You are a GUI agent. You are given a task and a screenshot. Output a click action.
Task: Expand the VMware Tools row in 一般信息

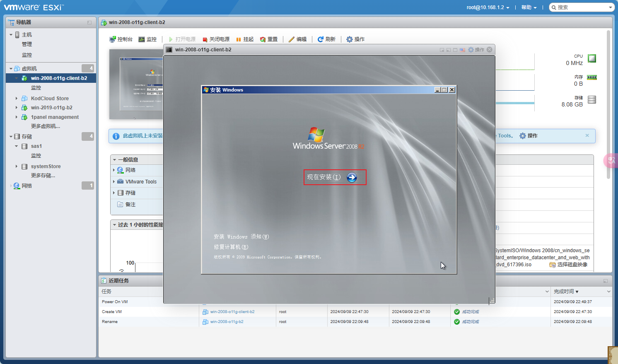point(114,182)
